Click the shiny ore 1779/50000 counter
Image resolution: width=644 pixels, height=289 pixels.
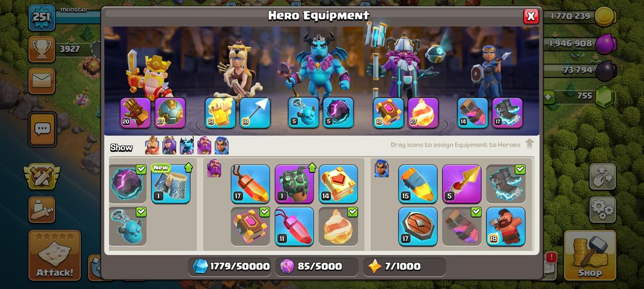(232, 266)
